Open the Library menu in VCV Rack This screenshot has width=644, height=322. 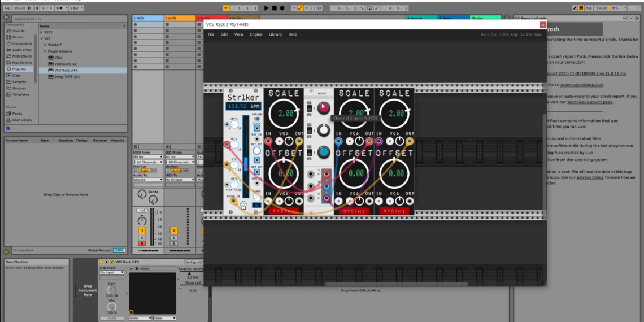tap(275, 34)
